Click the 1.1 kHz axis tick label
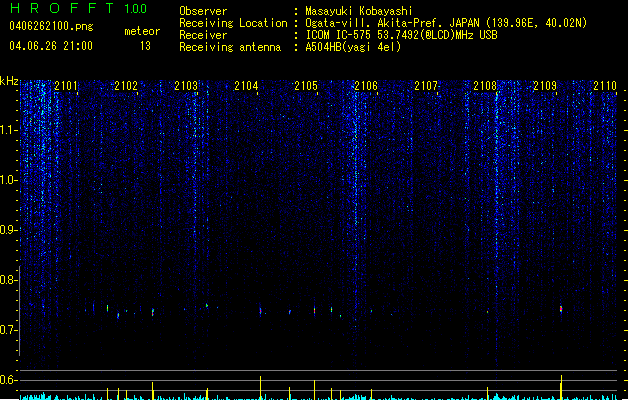629x400 pixels. click(x=8, y=130)
